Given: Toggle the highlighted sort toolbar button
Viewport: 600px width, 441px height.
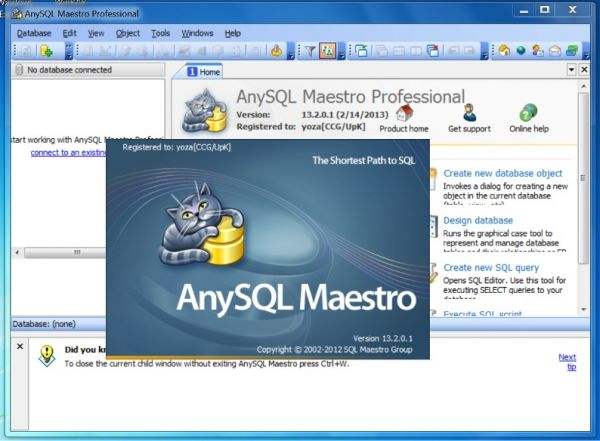Looking at the screenshot, I should [328, 51].
